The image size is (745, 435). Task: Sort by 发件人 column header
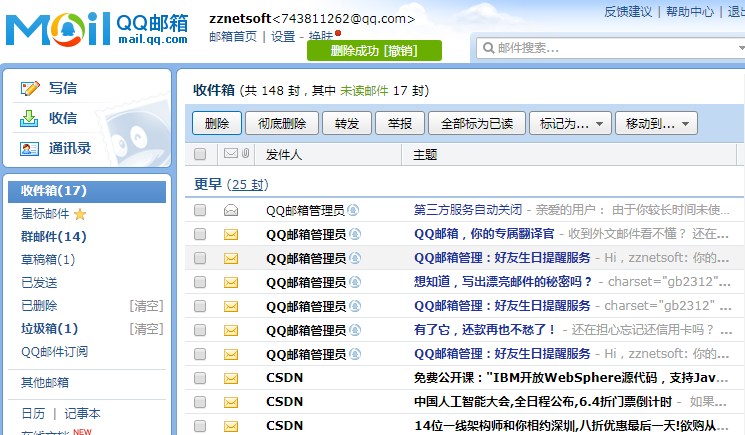coord(284,155)
